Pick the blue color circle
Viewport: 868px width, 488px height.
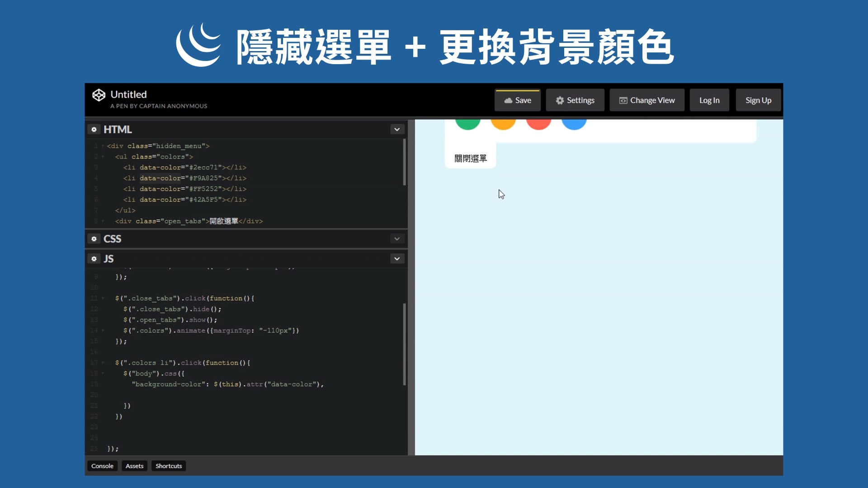tap(574, 124)
